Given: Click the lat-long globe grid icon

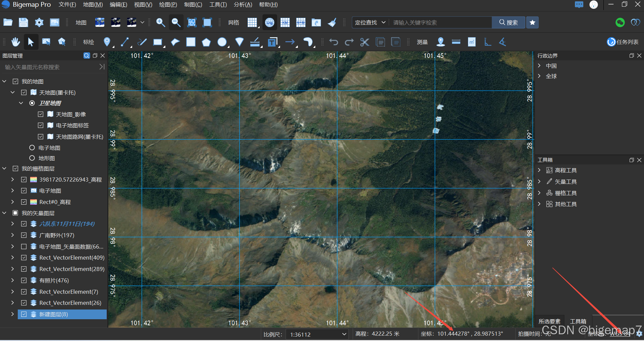Looking at the screenshot, I should point(269,22).
